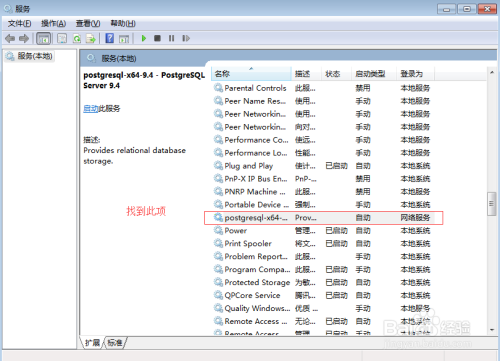Viewport: 500px width, 361px height.
Task: Select the Power service row
Action: pyautogui.click(x=323, y=231)
